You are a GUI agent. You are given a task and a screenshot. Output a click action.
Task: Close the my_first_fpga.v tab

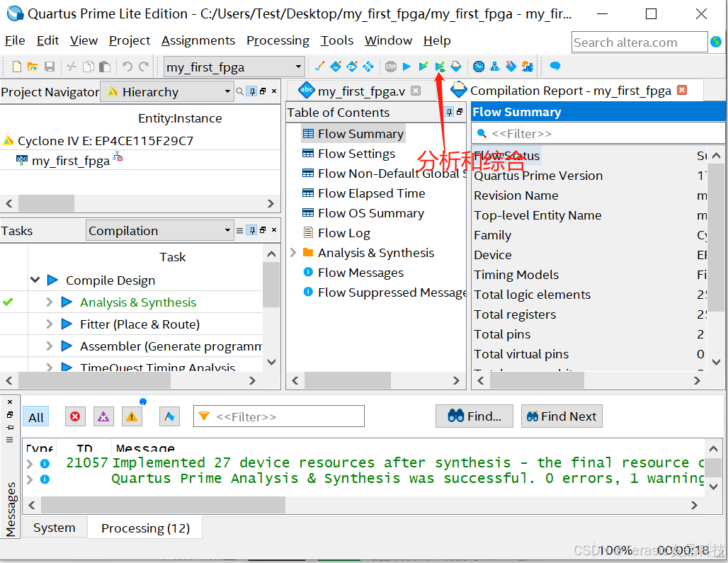coord(416,91)
